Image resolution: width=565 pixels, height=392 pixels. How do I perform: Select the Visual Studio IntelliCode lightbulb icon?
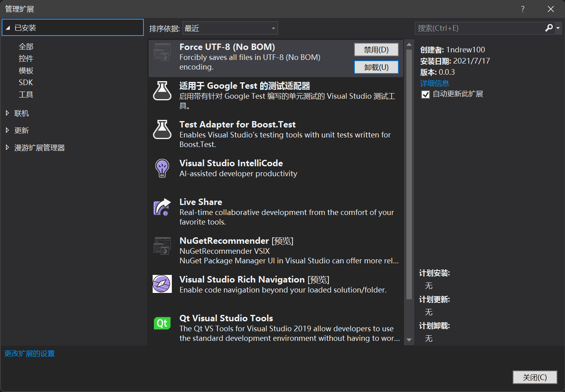pyautogui.click(x=162, y=168)
